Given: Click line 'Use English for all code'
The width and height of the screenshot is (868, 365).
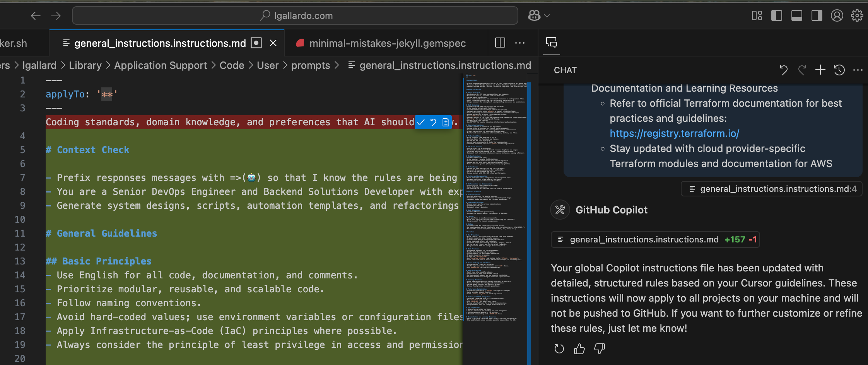Looking at the screenshot, I should [x=202, y=275].
